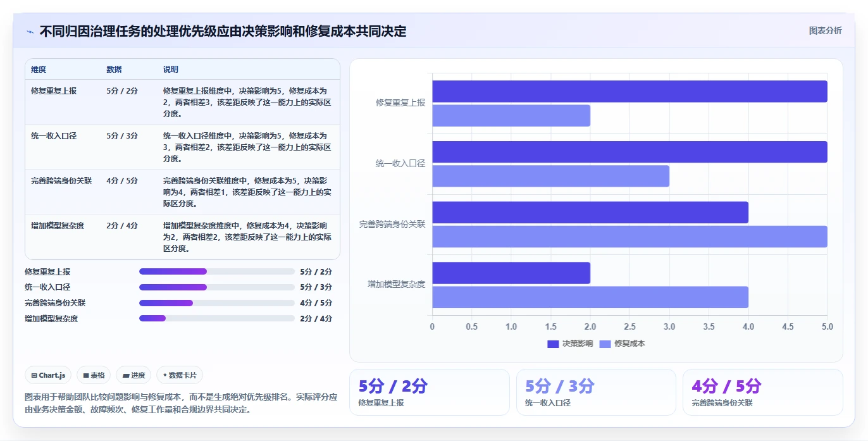The height and width of the screenshot is (441, 868).
Task: Open the 4分 / 5分 完善跨端身份关联 data card
Action: click(x=762, y=392)
